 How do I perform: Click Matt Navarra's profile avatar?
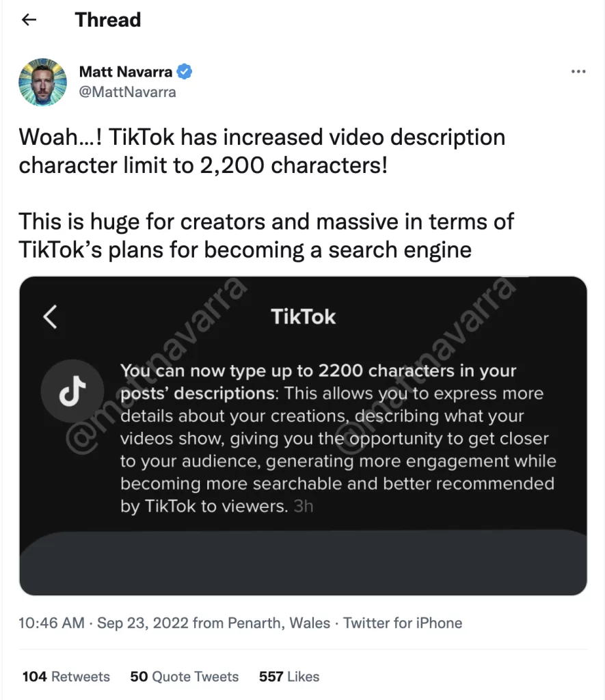coord(43,82)
